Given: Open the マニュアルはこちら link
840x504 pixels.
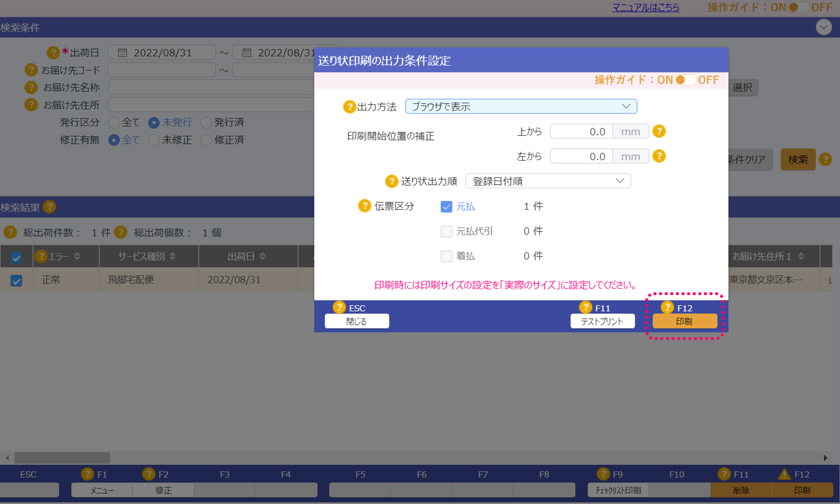Looking at the screenshot, I should [645, 8].
